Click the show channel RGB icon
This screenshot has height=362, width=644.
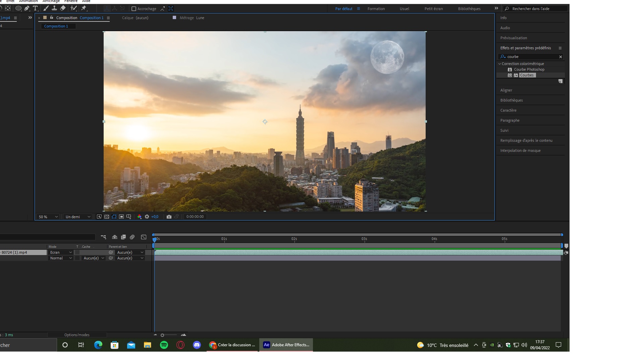[140, 217]
